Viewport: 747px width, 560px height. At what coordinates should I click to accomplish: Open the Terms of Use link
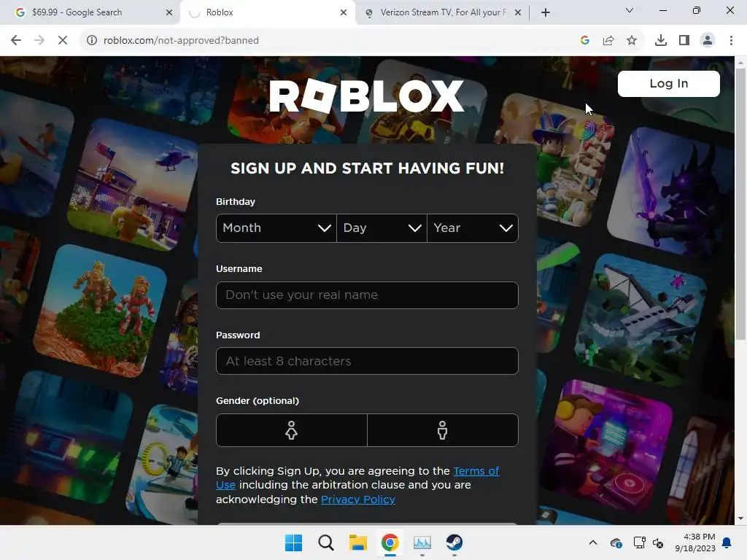[x=476, y=471]
